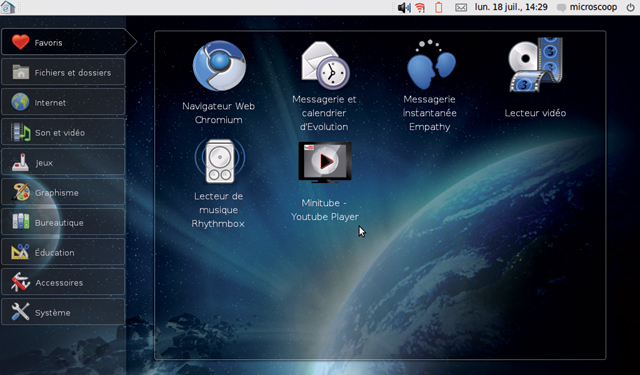This screenshot has height=375, width=640.
Task: Click the date and time display
Action: tap(511, 7)
